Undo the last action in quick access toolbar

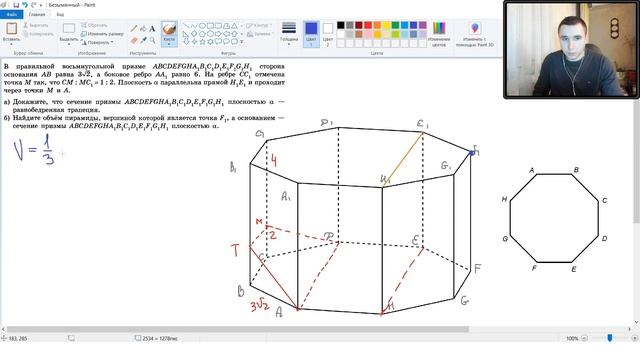24,5
